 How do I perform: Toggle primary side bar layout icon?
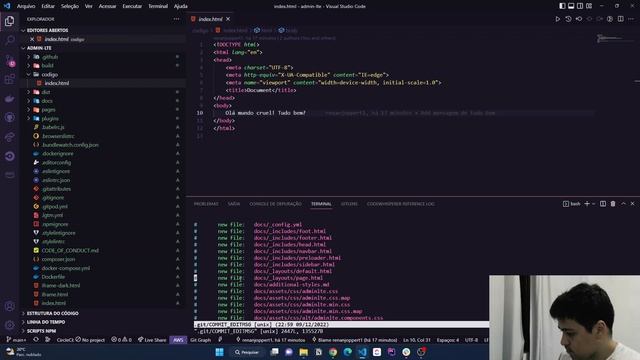click(562, 6)
